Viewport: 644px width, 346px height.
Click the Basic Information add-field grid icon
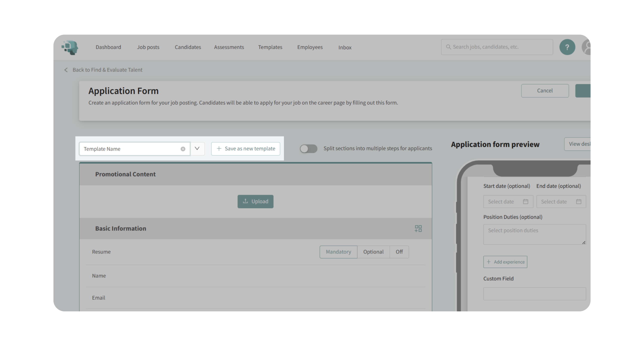click(x=418, y=229)
